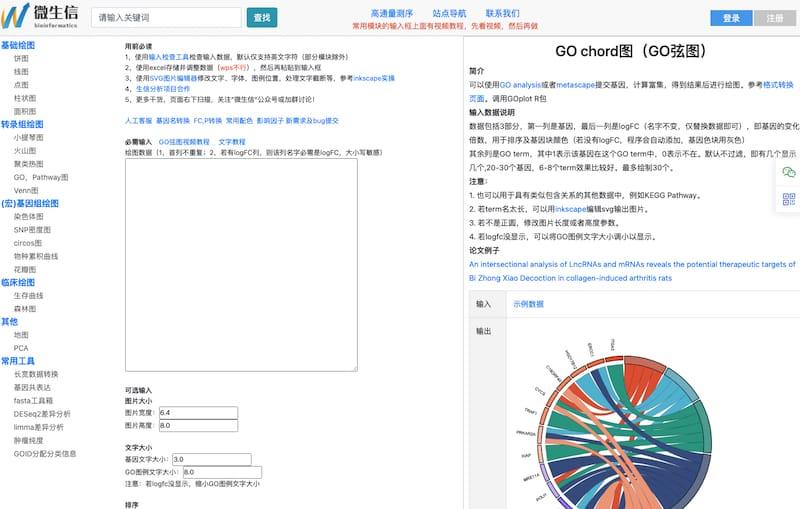The width and height of the screenshot is (800, 509).
Task: Select the (宏)基因组绘图 sidebar category
Action: (30, 203)
